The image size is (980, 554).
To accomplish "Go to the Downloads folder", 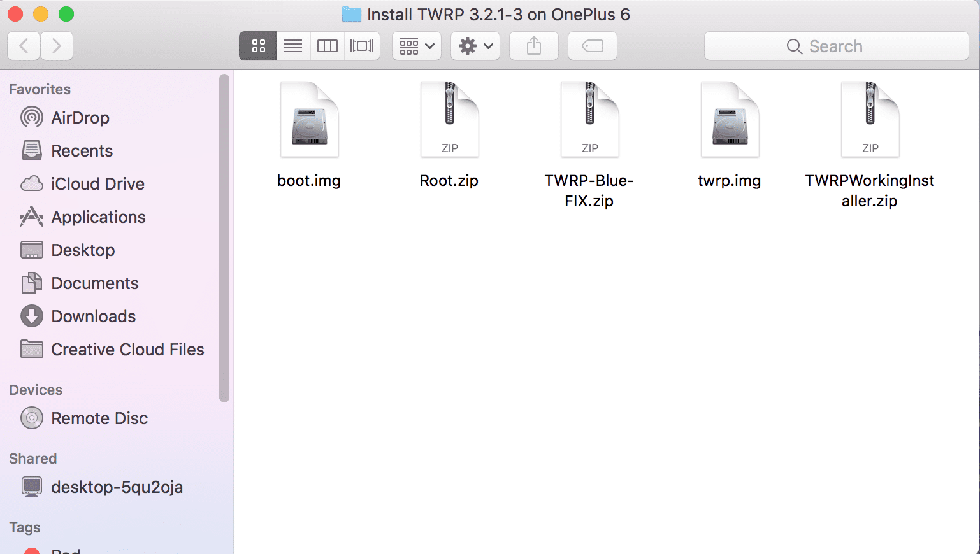I will (93, 316).
